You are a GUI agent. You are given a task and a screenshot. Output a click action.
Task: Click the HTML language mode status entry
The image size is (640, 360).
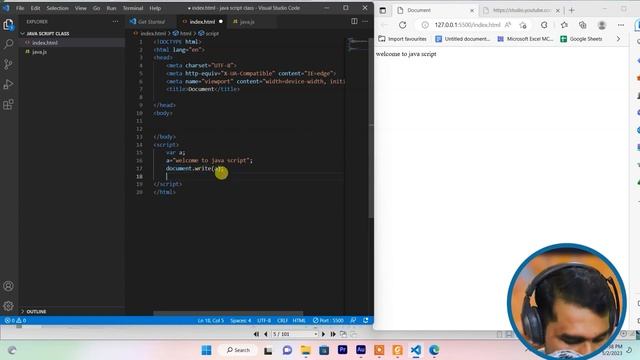pyautogui.click(x=299, y=320)
